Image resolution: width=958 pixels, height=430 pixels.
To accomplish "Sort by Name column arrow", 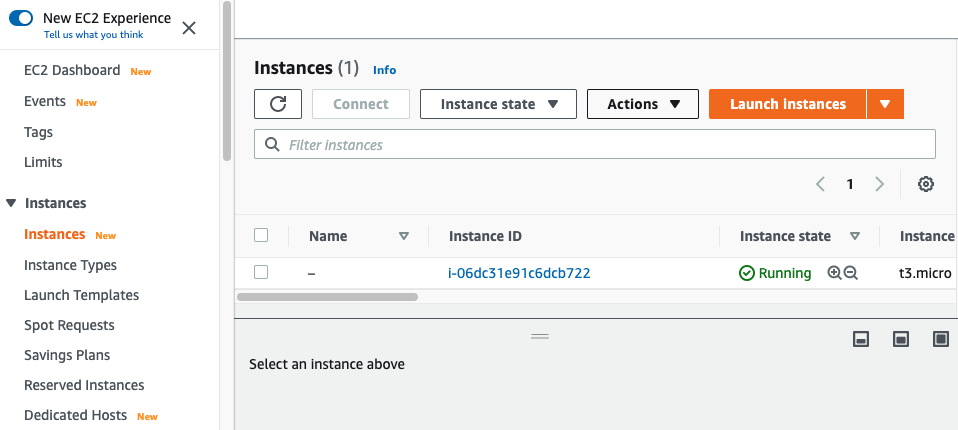I will tap(403, 236).
